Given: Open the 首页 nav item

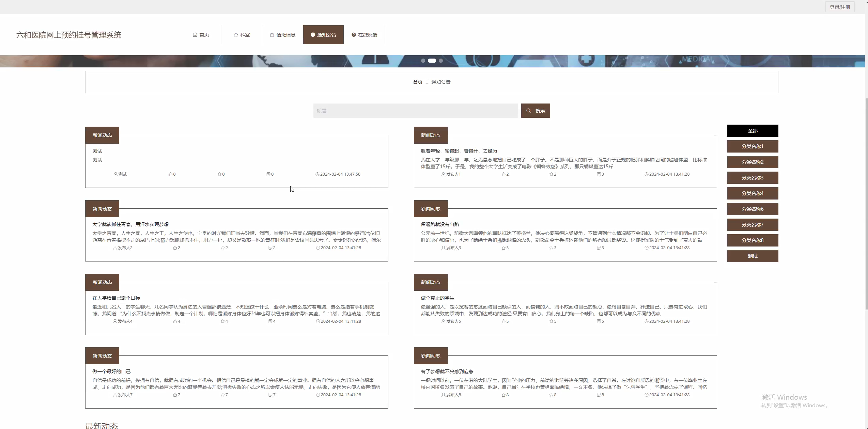Looking at the screenshot, I should 201,35.
